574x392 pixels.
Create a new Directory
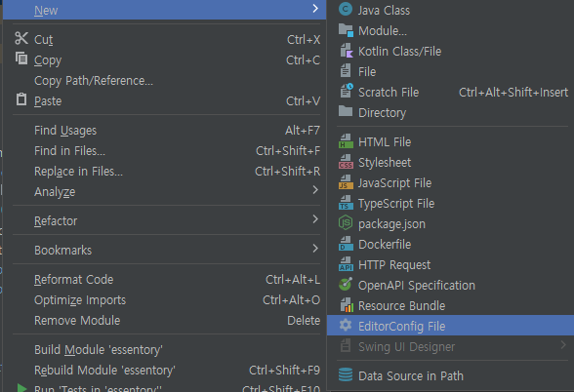(450, 113)
